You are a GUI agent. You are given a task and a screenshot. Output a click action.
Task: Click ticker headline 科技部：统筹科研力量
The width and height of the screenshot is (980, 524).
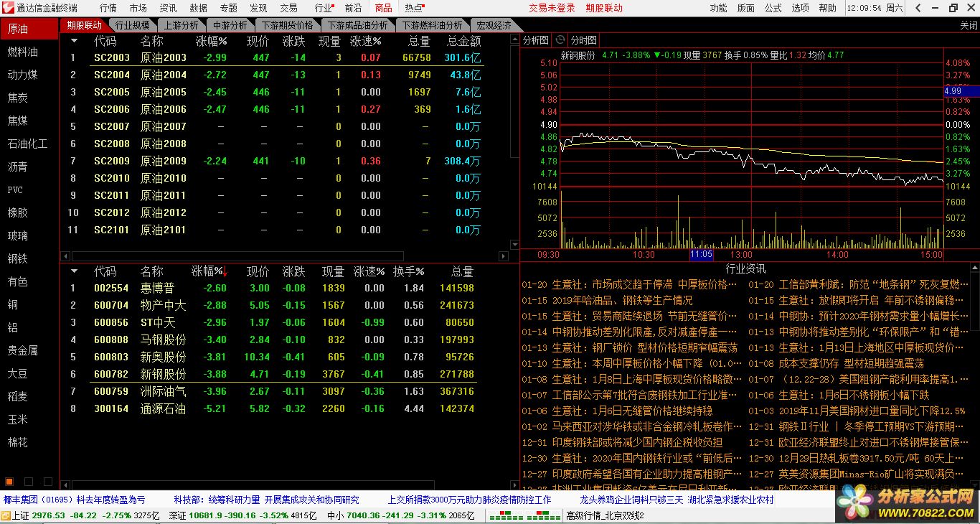point(217,500)
